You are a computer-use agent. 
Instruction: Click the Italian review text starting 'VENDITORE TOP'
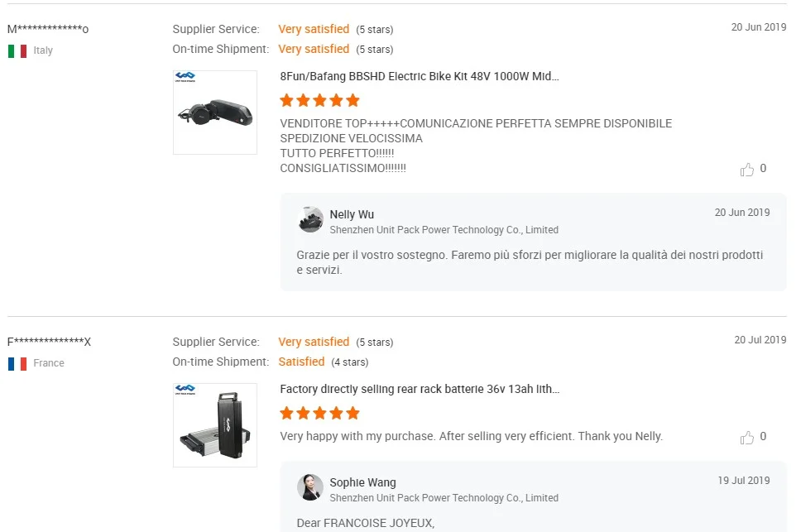pyautogui.click(x=476, y=124)
